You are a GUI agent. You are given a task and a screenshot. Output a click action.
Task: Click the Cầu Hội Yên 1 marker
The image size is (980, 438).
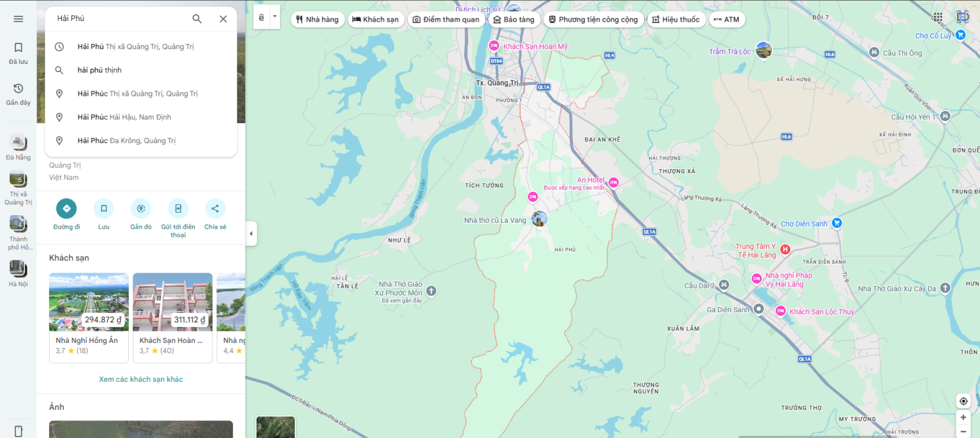[x=946, y=116]
